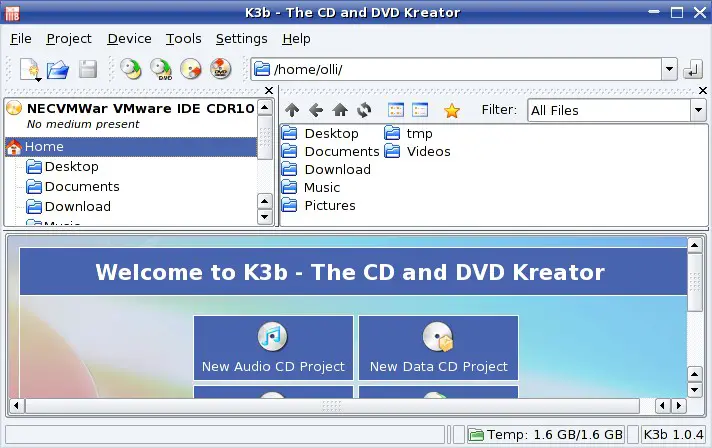The image size is (712, 448).
Task: Click the Go button beside location bar
Action: point(693,69)
